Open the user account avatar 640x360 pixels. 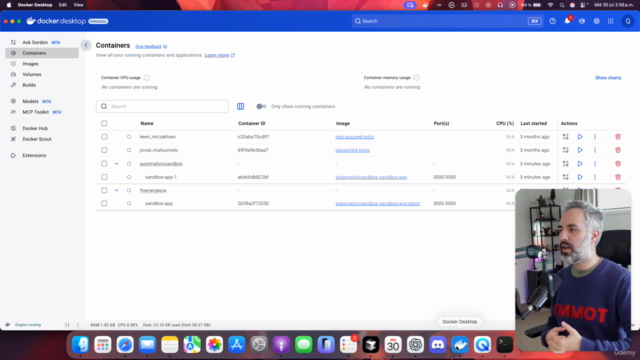coord(628,21)
